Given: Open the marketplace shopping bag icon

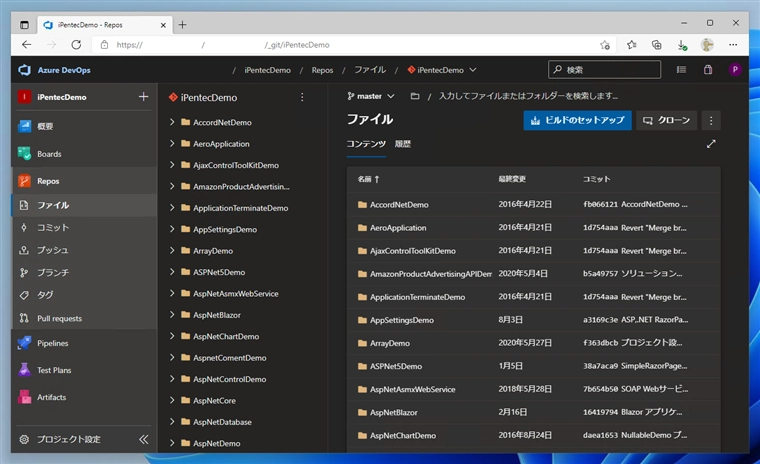Looking at the screenshot, I should pos(708,70).
